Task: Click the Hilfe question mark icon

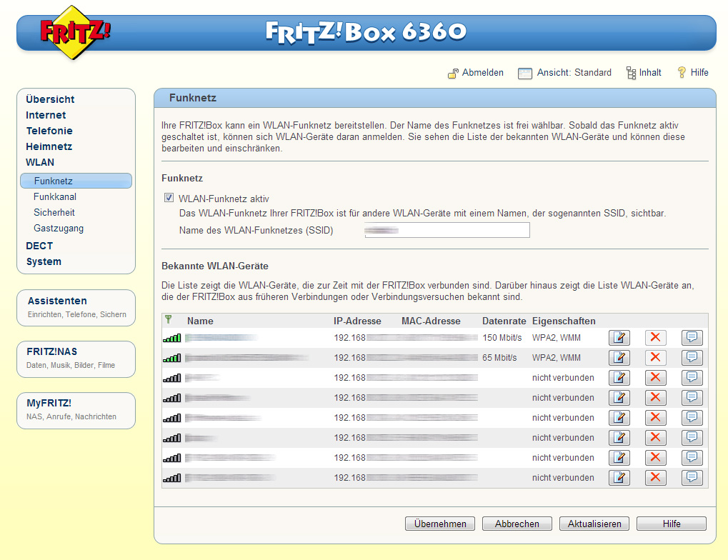Action: tap(682, 72)
